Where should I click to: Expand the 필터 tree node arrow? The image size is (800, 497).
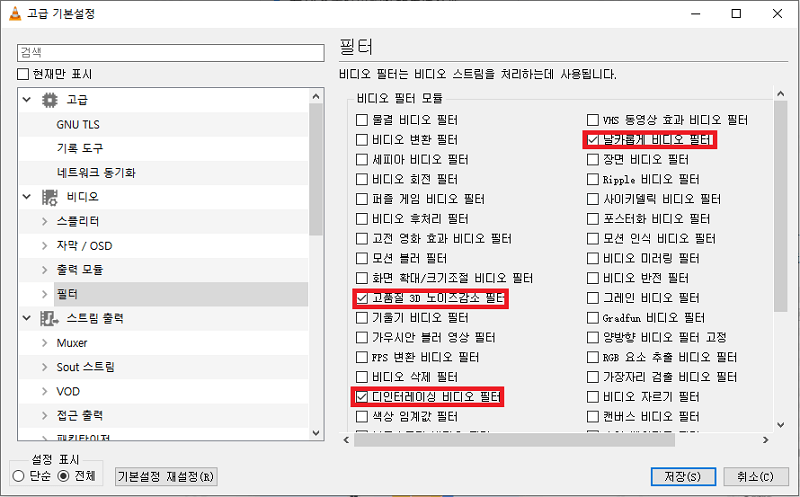click(44, 294)
